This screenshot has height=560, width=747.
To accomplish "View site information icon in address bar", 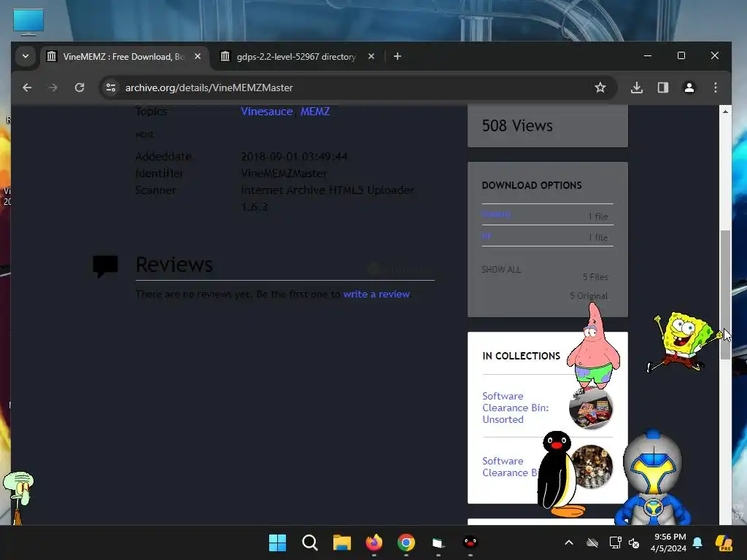I will [111, 87].
